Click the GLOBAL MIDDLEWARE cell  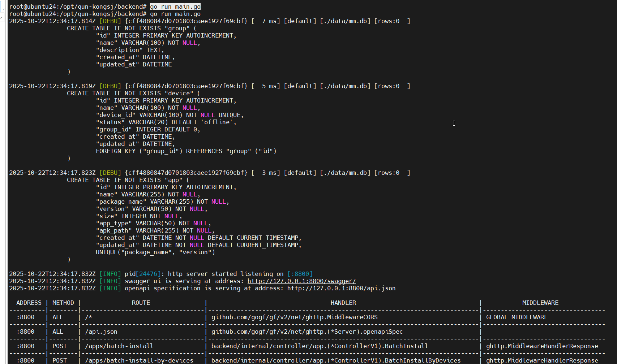(517, 317)
